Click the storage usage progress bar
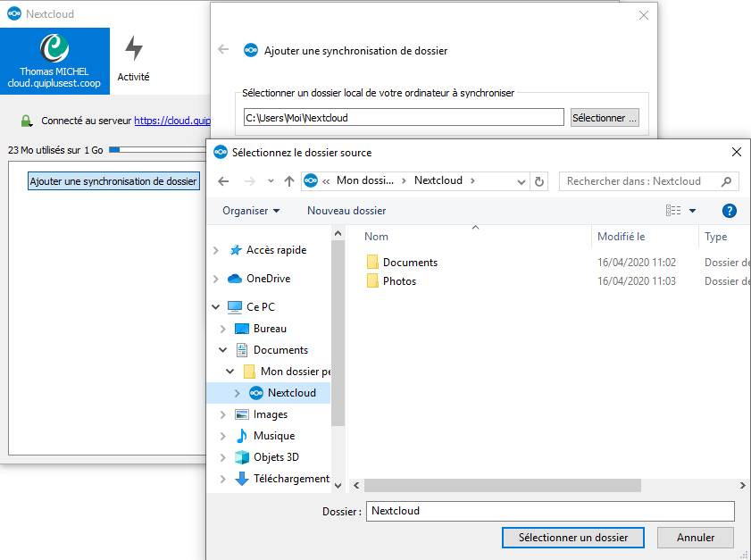The image size is (751, 560). click(x=158, y=150)
